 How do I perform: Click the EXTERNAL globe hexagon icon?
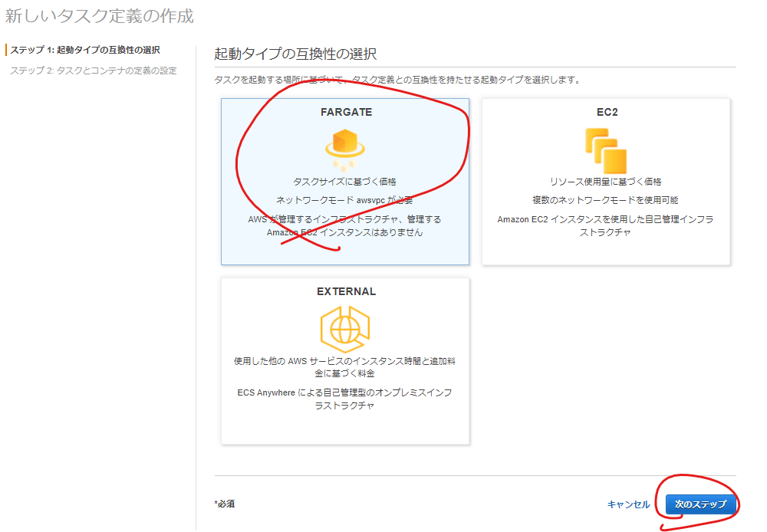[x=345, y=329]
